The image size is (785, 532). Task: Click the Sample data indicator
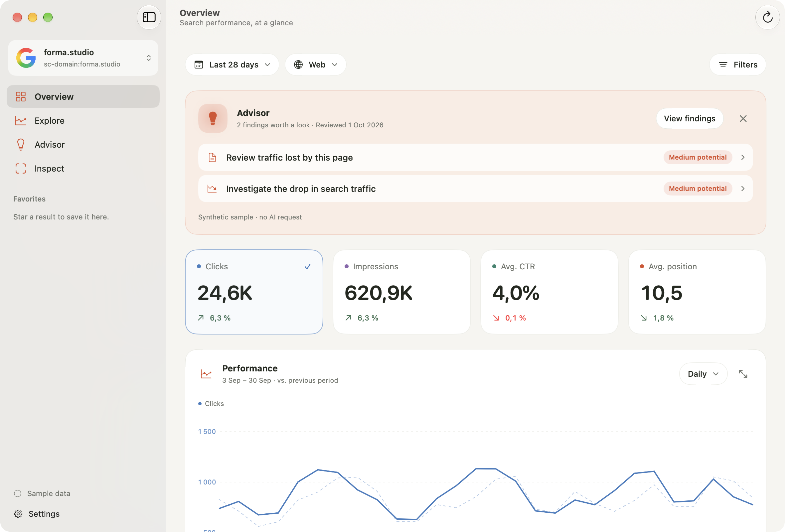(x=42, y=493)
